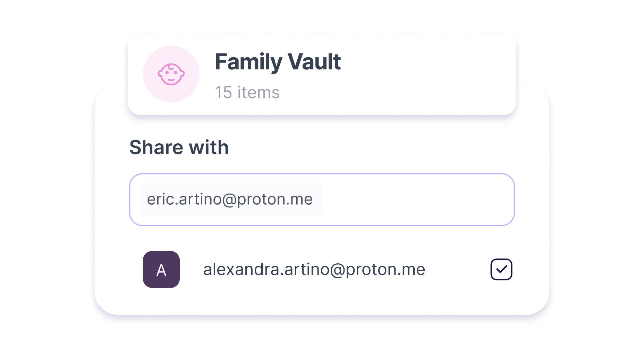Click the number 15 under Family Vault

coord(223,93)
